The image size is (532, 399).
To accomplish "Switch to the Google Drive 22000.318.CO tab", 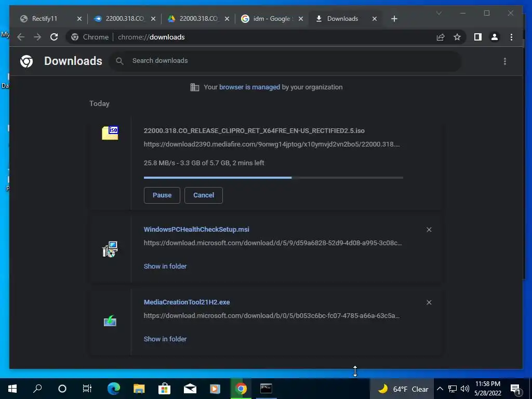I will 199,19.
